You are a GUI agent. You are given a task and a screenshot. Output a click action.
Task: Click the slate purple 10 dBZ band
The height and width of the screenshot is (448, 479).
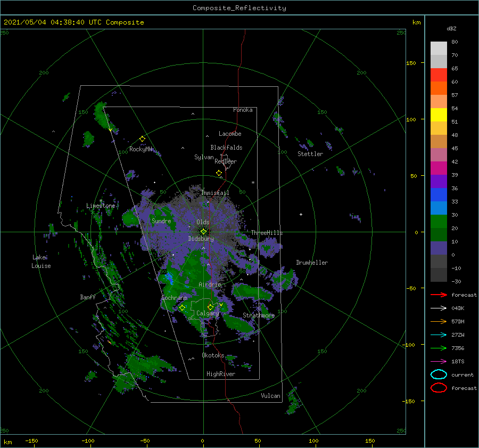[x=439, y=248]
